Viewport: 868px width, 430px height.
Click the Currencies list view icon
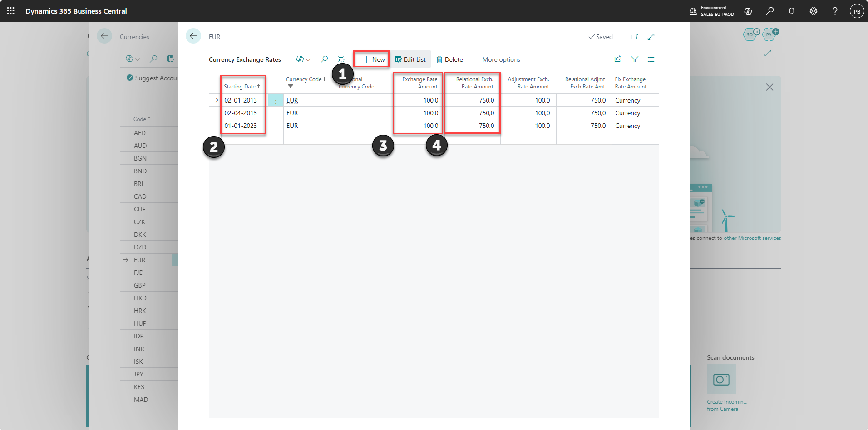point(170,59)
